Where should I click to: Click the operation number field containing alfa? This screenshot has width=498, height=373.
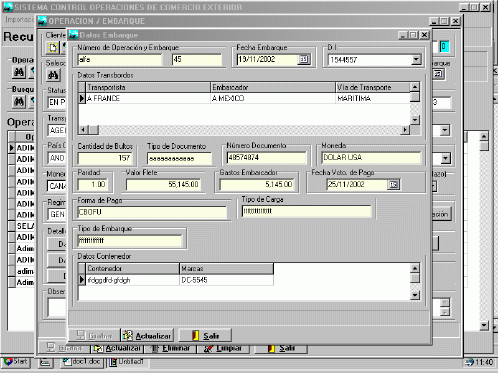click(119, 60)
